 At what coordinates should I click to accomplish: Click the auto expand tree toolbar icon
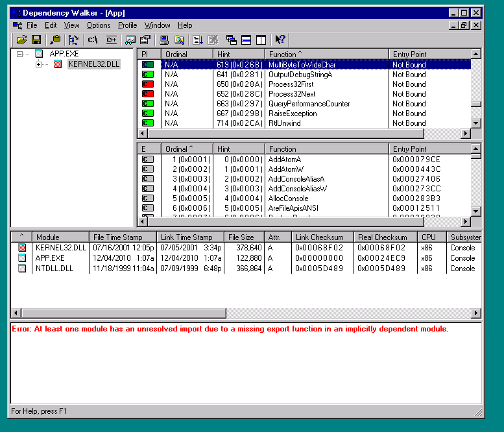[x=73, y=40]
